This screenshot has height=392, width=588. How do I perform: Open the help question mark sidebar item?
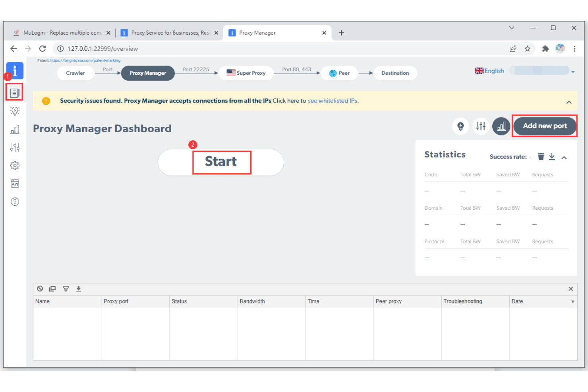(x=15, y=202)
